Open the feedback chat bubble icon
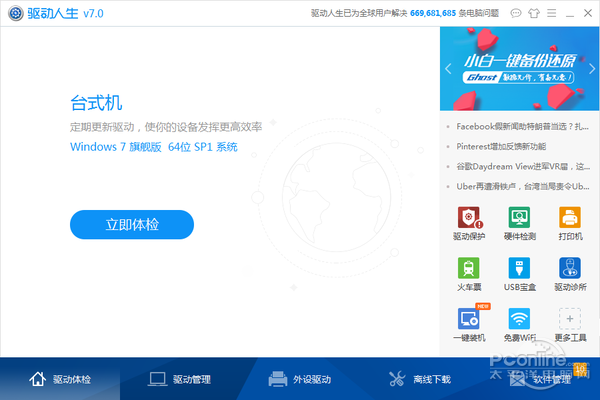The height and width of the screenshot is (400, 600). pyautogui.click(x=515, y=13)
